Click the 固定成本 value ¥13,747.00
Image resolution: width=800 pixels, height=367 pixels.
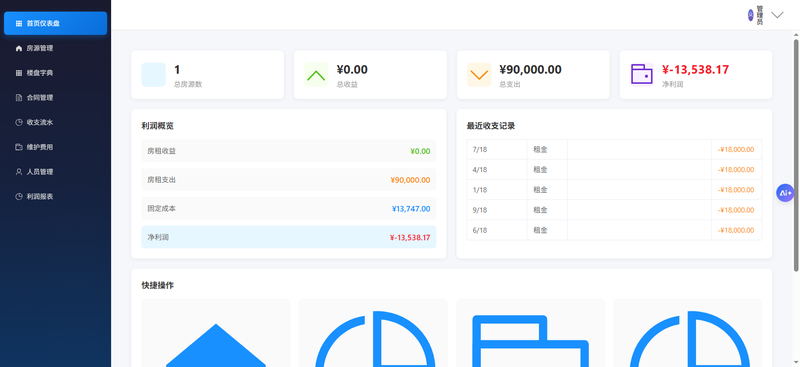[x=411, y=209]
